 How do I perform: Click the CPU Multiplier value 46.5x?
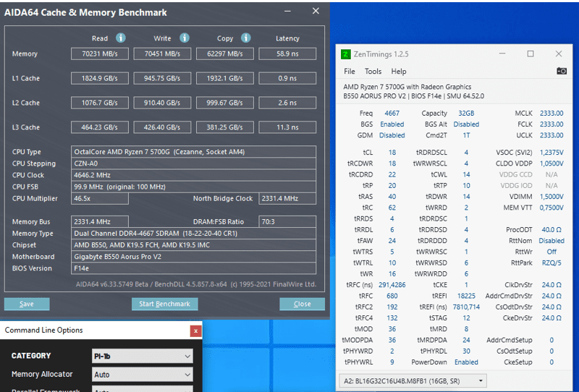tap(100, 198)
